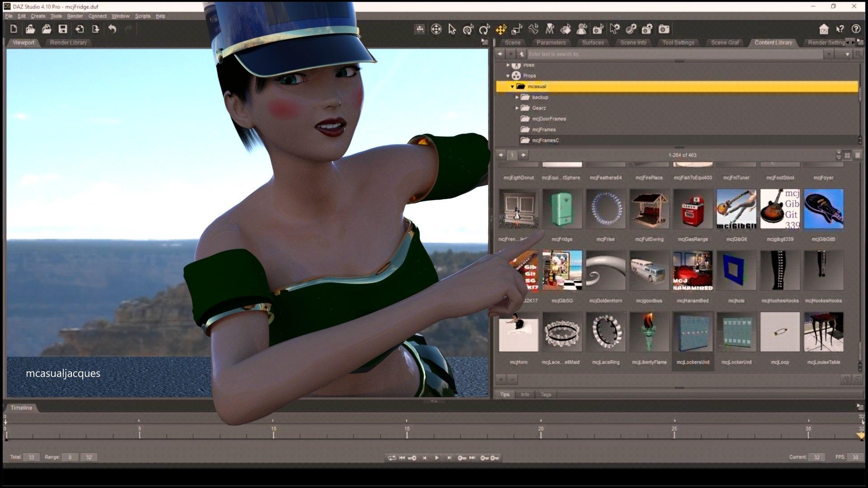Switch content view to list mode
This screenshot has width=868, height=488.
[858, 155]
